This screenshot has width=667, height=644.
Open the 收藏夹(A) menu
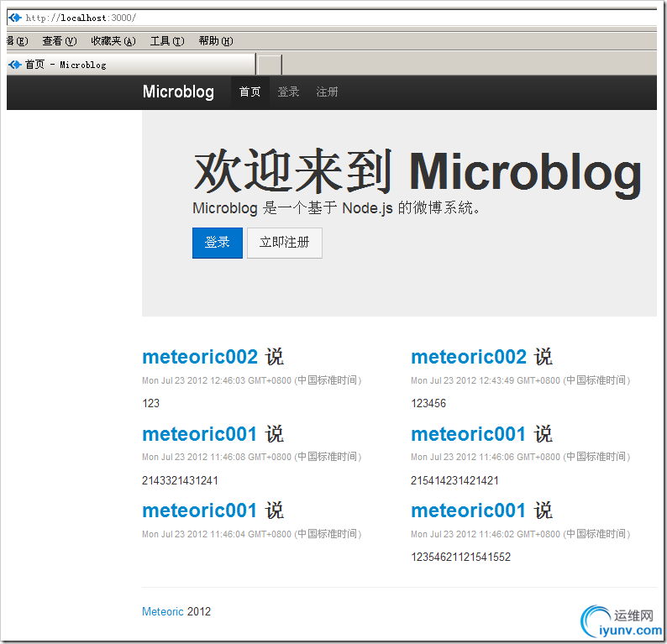tap(113, 41)
